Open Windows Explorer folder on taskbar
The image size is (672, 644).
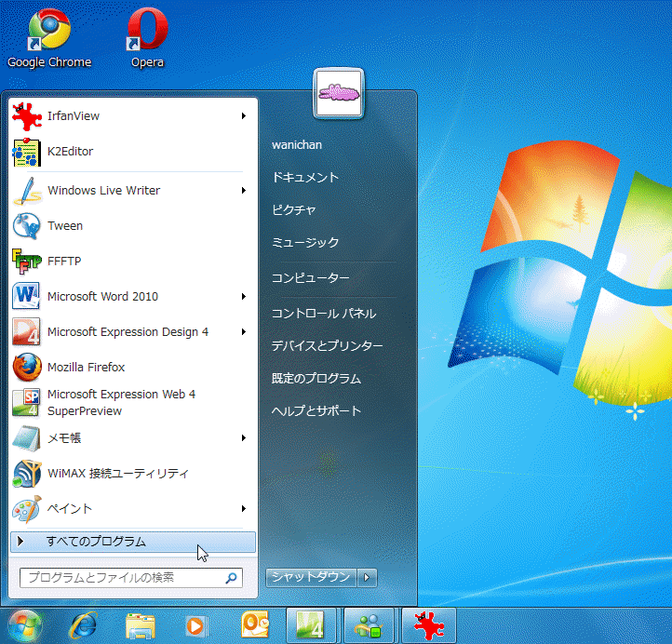point(141,626)
